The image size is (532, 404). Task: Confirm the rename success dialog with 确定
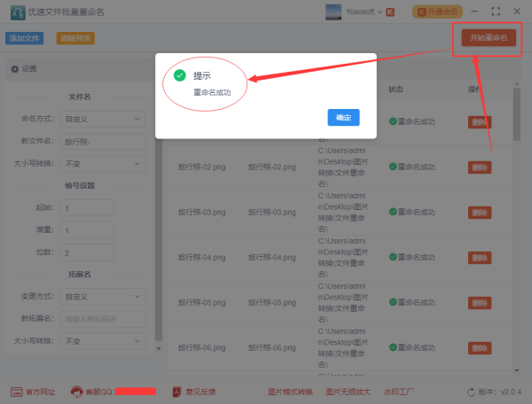(x=343, y=117)
